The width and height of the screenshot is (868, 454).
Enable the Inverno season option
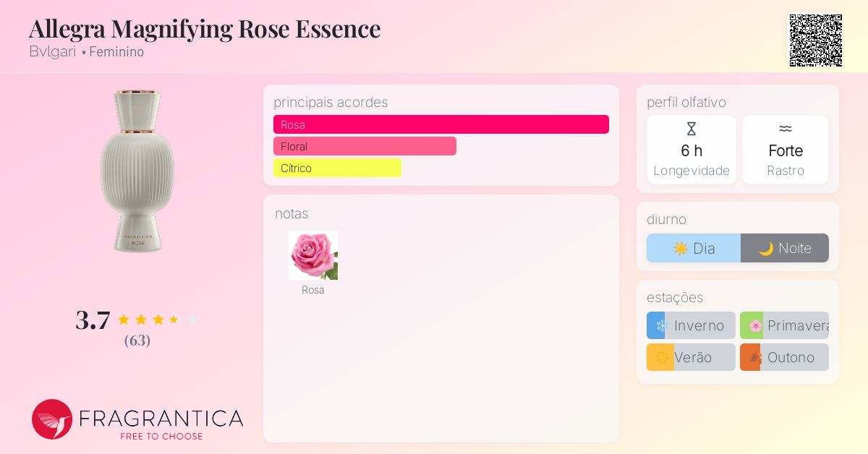point(691,325)
